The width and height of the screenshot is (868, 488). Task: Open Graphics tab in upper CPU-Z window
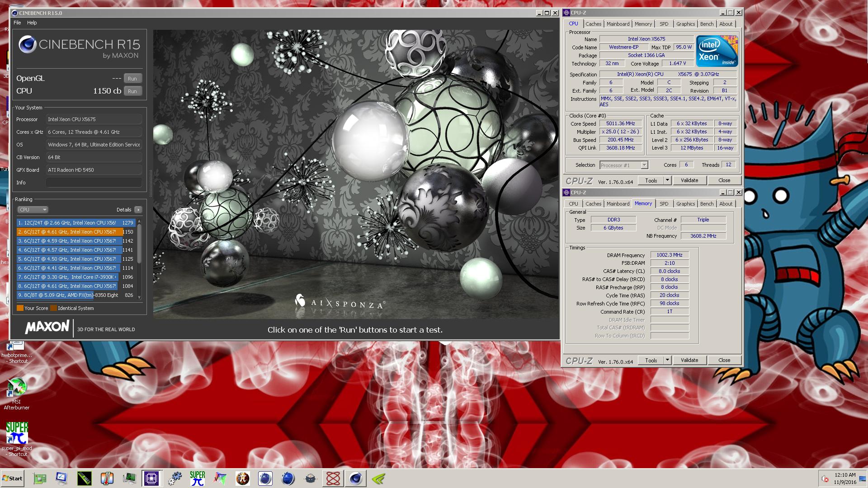pos(685,24)
